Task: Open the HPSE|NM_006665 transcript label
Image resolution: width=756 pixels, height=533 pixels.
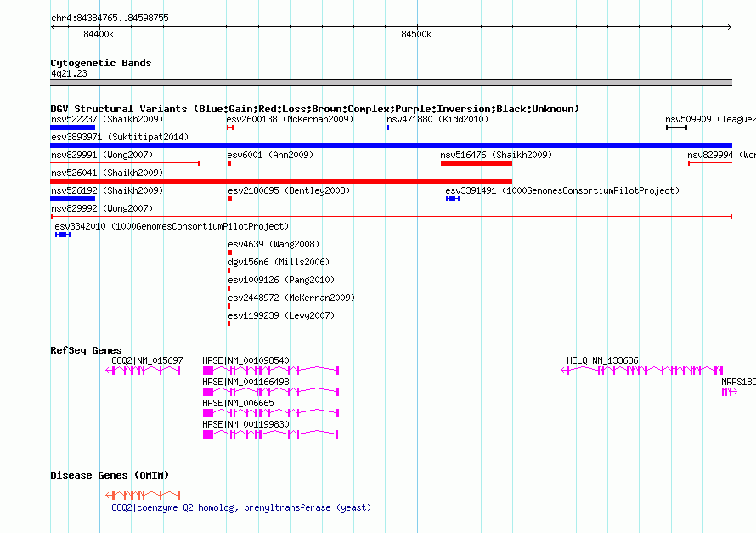Action: 238,403
